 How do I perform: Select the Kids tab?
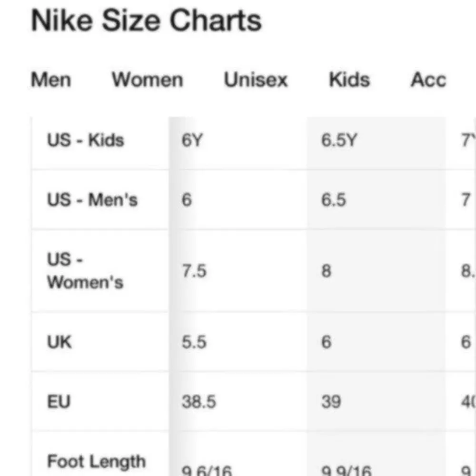click(x=348, y=80)
